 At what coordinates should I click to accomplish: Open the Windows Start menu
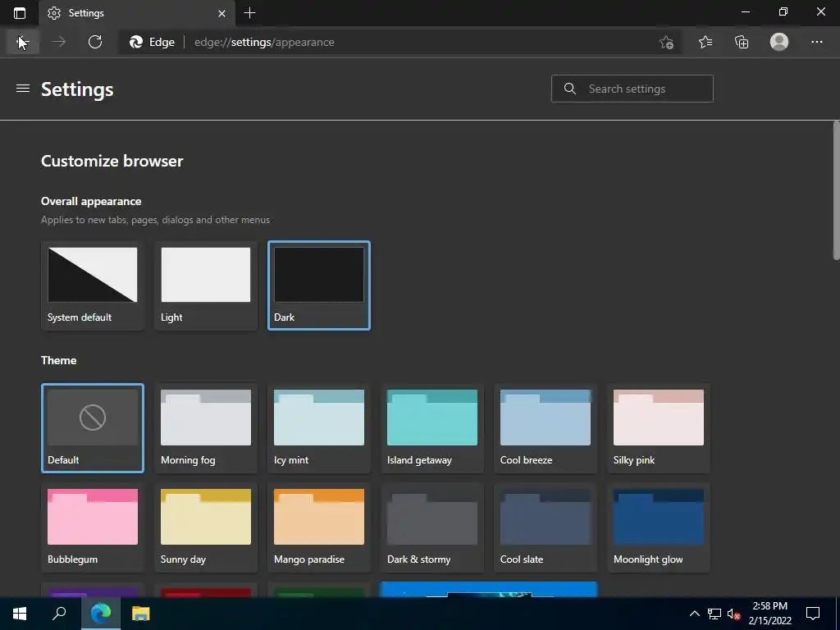tap(20, 614)
